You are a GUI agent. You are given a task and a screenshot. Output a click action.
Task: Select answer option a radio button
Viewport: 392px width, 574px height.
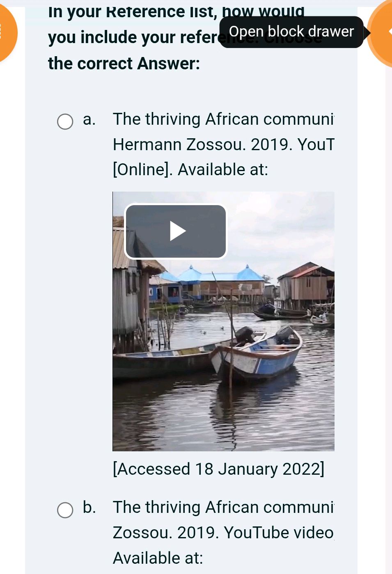[x=65, y=122]
